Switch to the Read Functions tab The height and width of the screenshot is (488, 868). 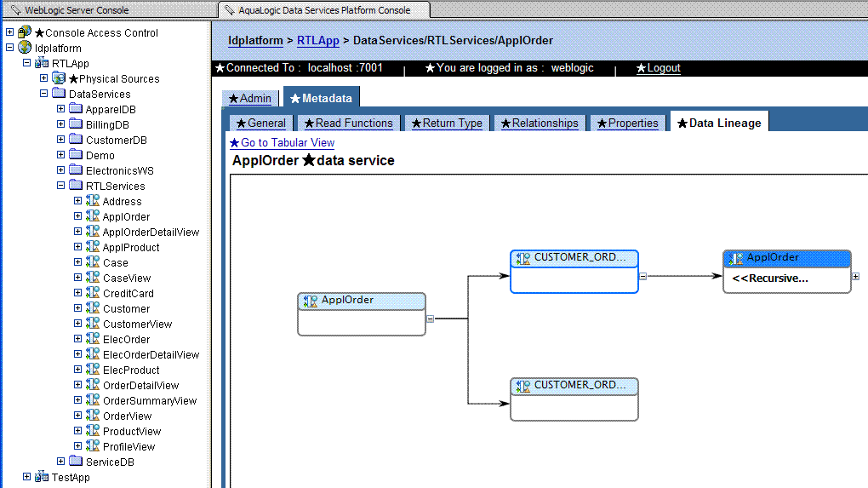(x=349, y=123)
